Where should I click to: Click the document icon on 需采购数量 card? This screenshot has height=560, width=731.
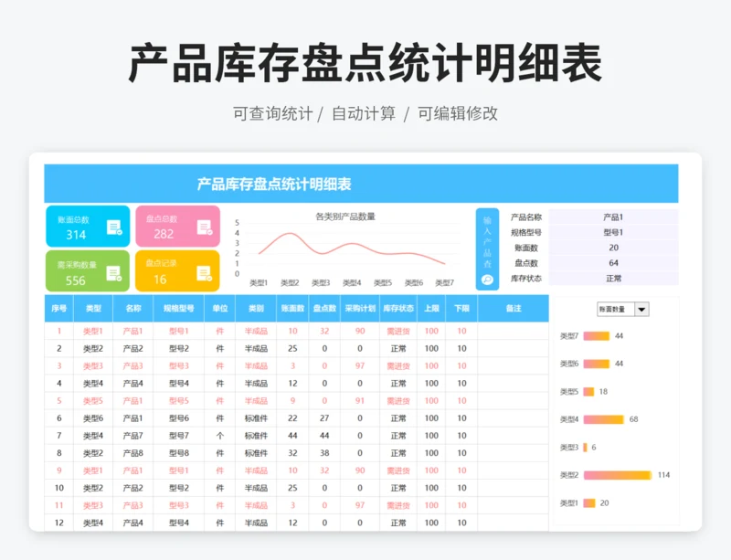[113, 273]
